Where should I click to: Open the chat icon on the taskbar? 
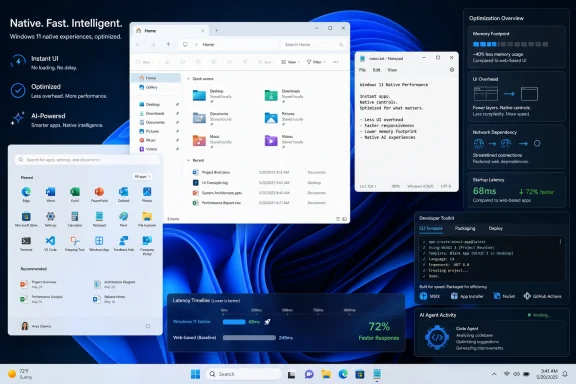click(309, 374)
